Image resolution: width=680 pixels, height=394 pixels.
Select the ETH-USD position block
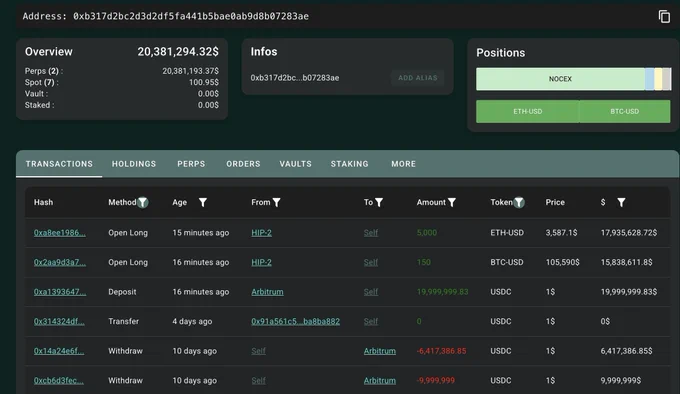[x=527, y=111]
